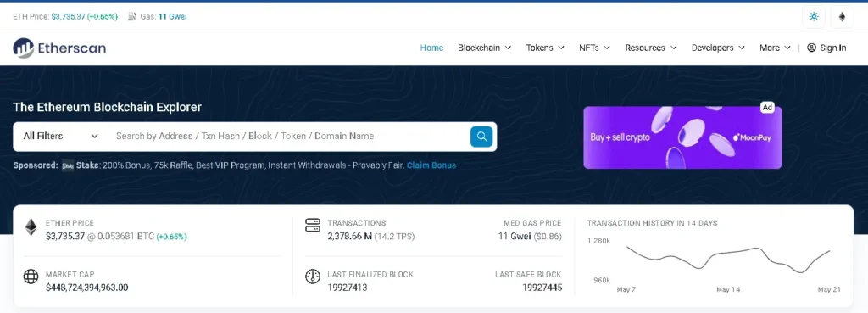Open the All Filters dropdown
The height and width of the screenshot is (313, 868).
click(60, 137)
